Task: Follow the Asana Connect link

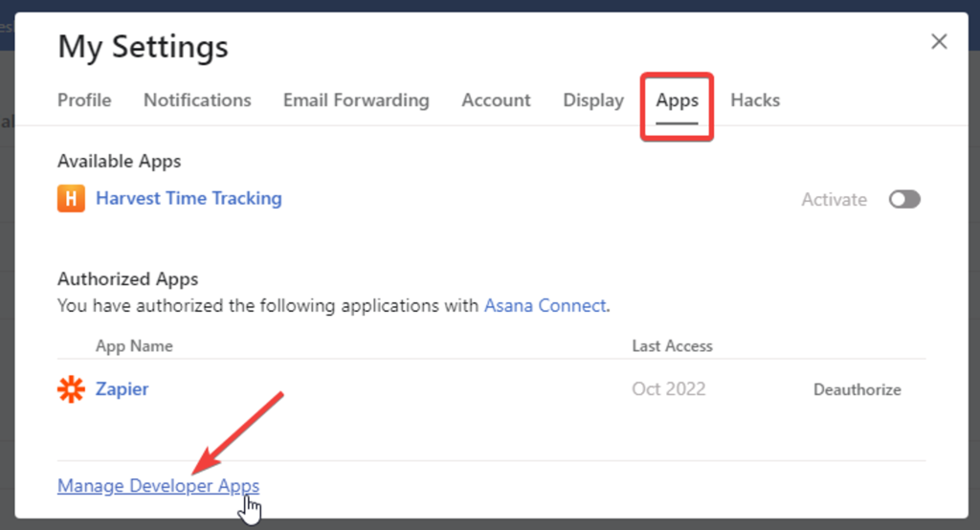Action: pos(545,306)
